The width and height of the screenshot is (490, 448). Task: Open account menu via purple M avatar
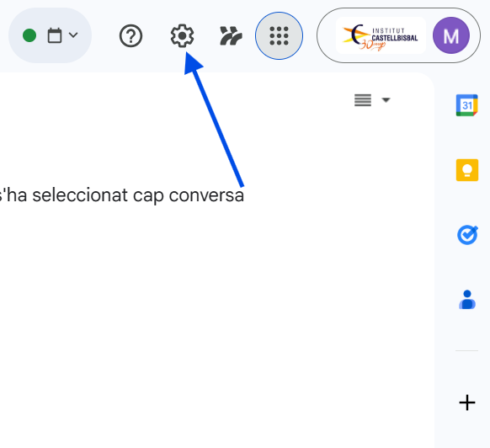tap(451, 35)
